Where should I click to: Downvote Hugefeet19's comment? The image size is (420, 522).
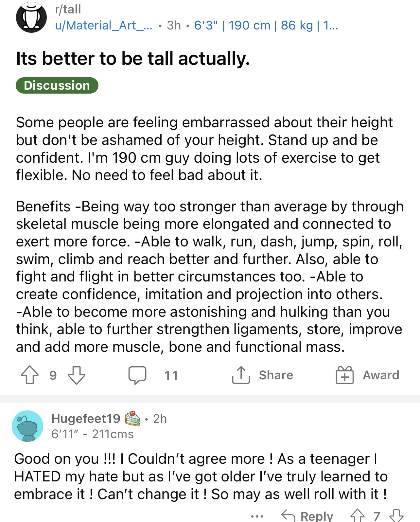396,516
